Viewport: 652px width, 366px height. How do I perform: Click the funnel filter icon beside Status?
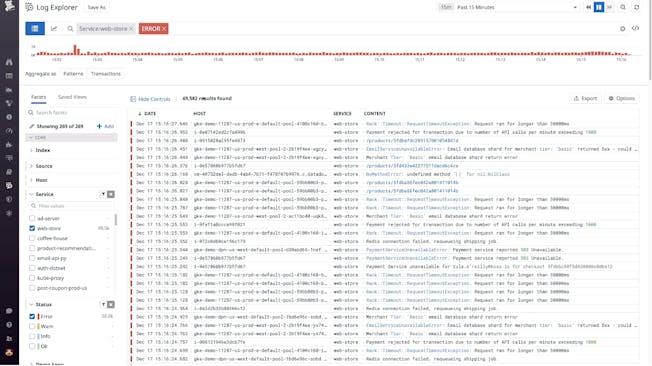(103, 304)
